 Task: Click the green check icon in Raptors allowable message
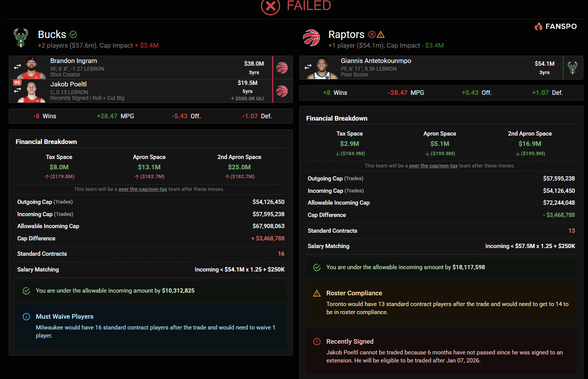click(317, 267)
